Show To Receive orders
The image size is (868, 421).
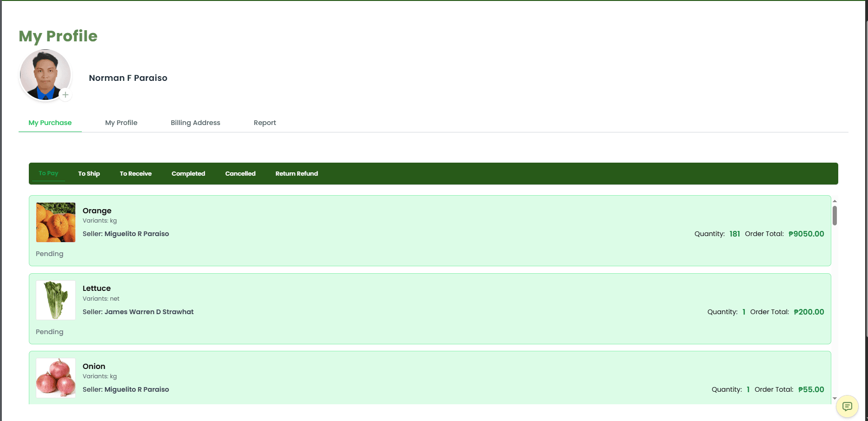click(136, 173)
